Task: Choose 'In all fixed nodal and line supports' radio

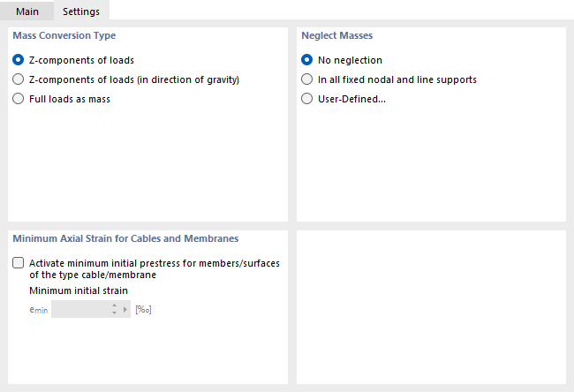Action: [x=307, y=79]
